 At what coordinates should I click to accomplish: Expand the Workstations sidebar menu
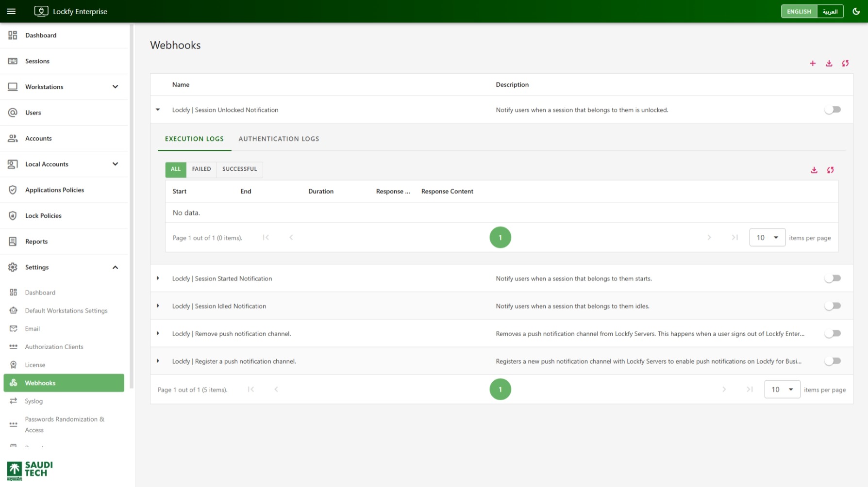65,87
